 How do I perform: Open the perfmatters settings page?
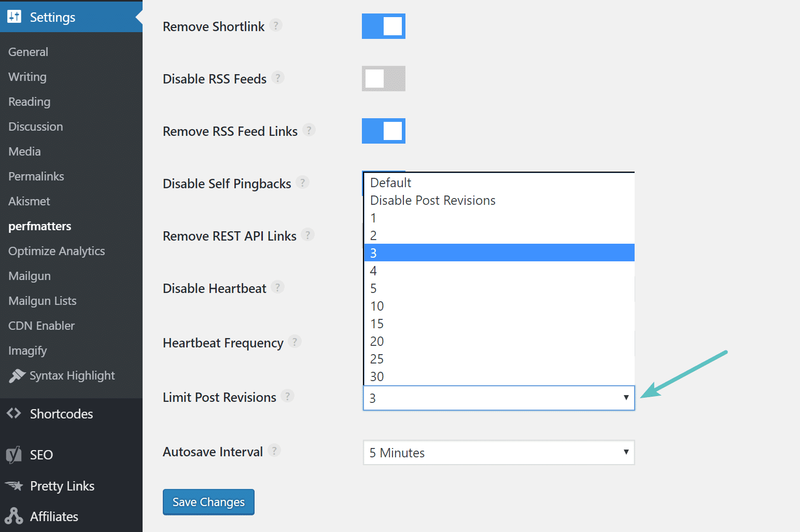(x=39, y=226)
